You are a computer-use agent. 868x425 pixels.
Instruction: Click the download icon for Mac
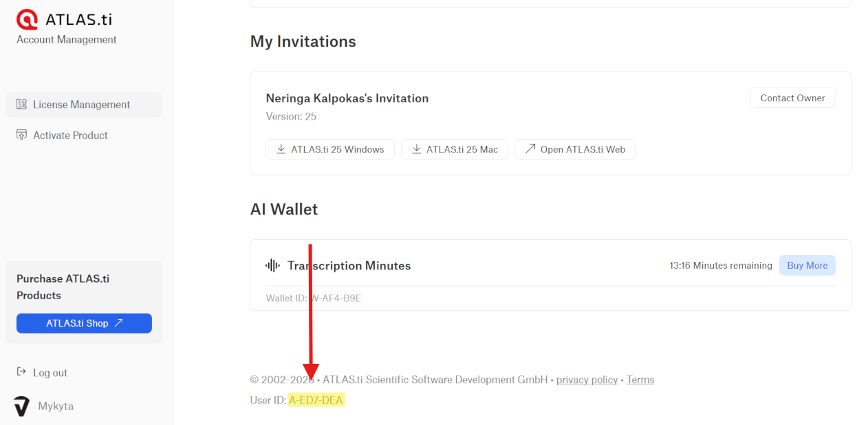(x=416, y=149)
